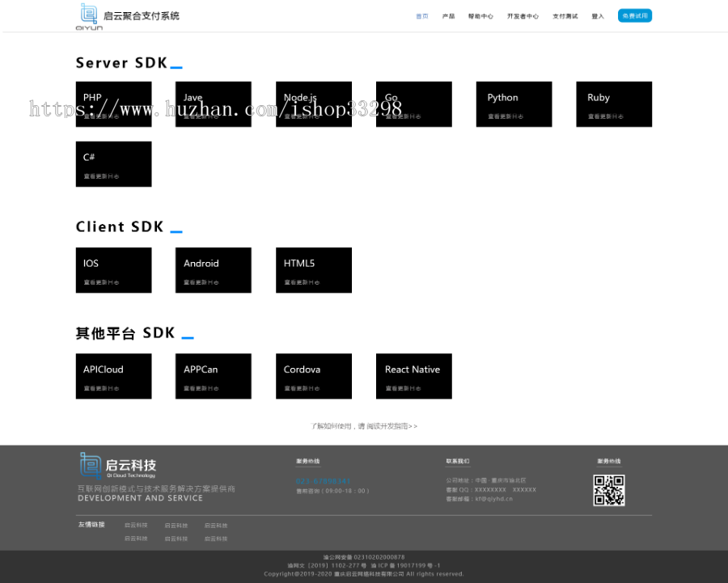This screenshot has width=728, height=583.
Task: Click the 公网安备 record number
Action: point(364,557)
